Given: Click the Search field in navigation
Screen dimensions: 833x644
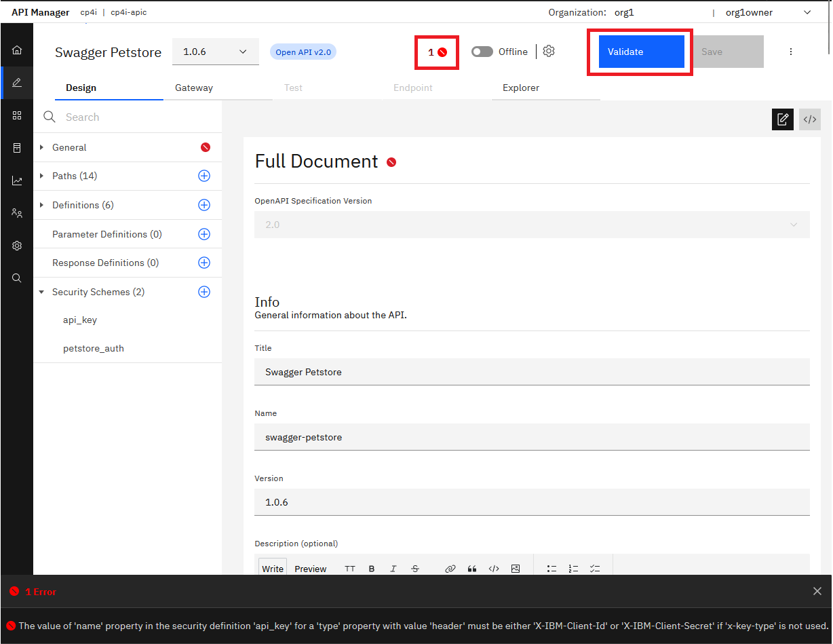Looking at the screenshot, I should click(x=128, y=117).
